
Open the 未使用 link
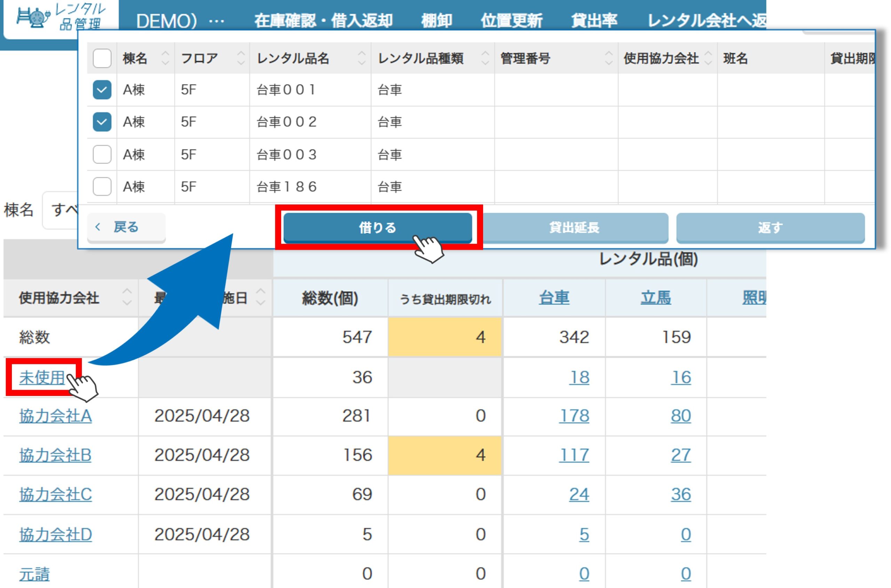tap(42, 377)
